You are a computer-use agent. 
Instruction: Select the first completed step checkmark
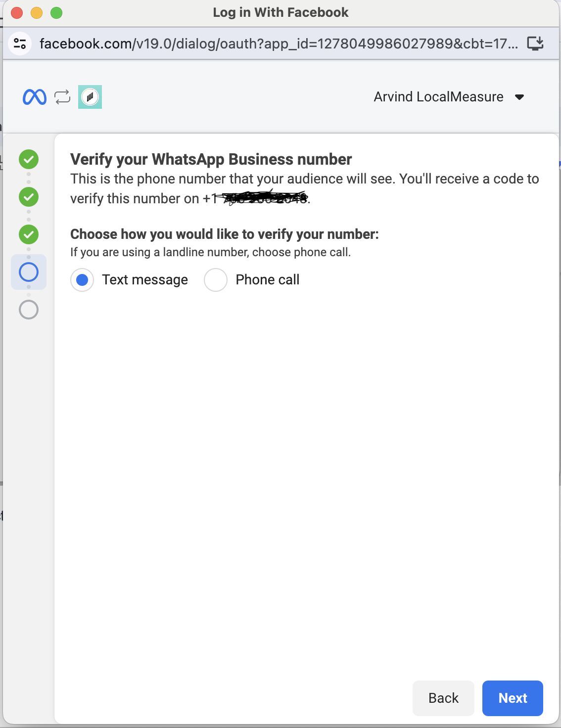coord(29,159)
